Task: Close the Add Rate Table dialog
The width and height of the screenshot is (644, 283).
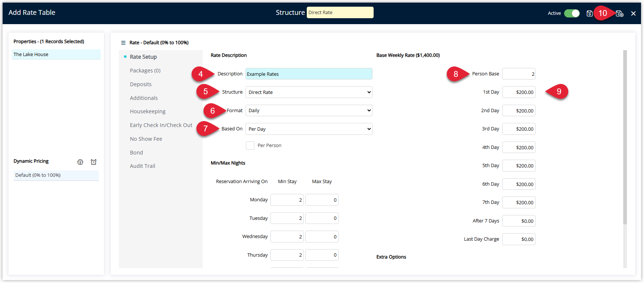Action: pos(633,13)
